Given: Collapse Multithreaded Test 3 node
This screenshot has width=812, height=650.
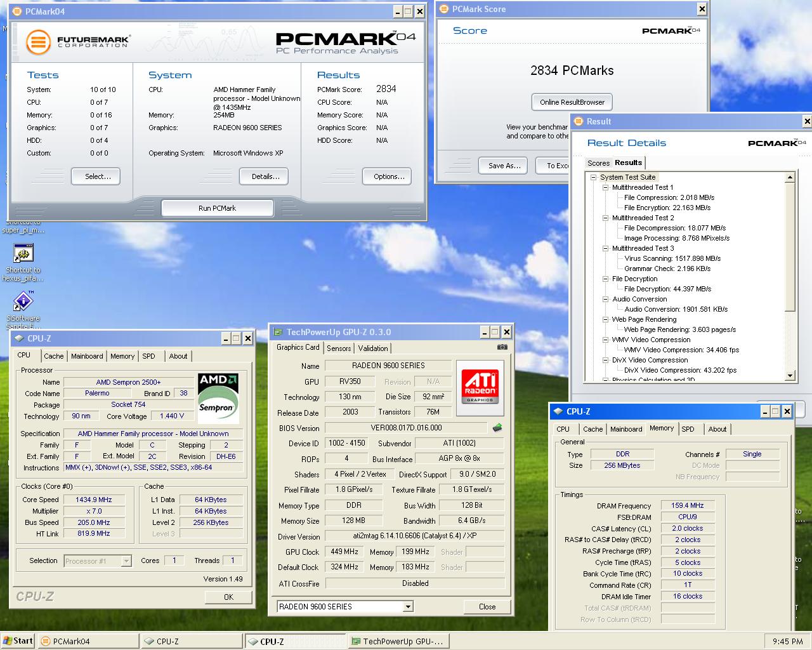Looking at the screenshot, I should [x=606, y=248].
